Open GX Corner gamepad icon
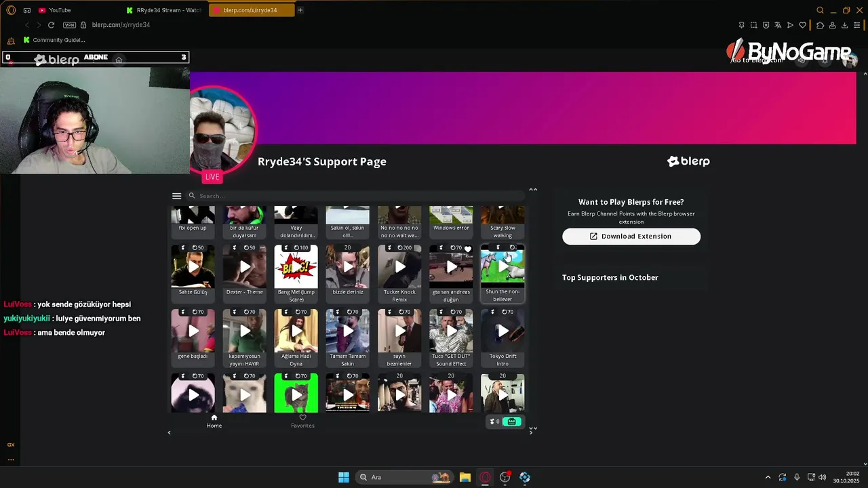This screenshot has height=488, width=868. [27, 10]
